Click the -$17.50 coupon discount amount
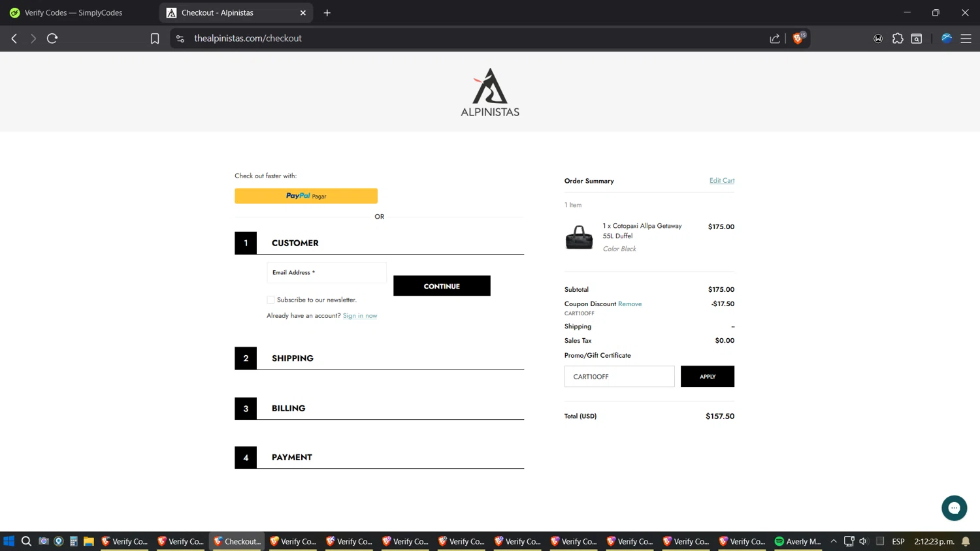Screen dimensions: 980x551 click(x=723, y=304)
